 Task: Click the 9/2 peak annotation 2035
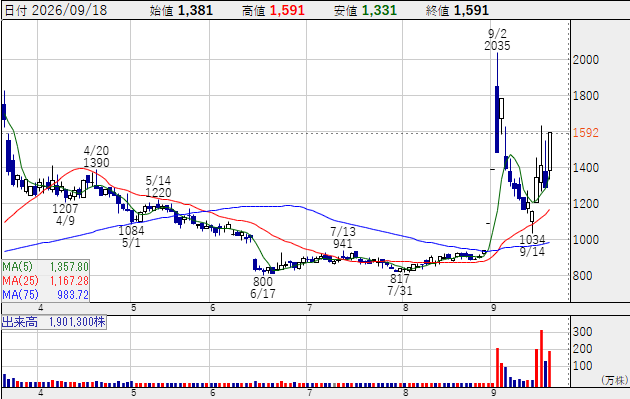(x=497, y=45)
